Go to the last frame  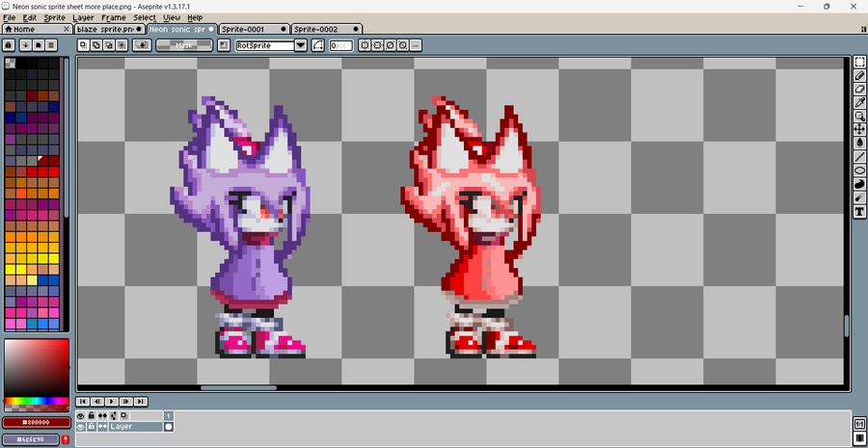(141, 402)
